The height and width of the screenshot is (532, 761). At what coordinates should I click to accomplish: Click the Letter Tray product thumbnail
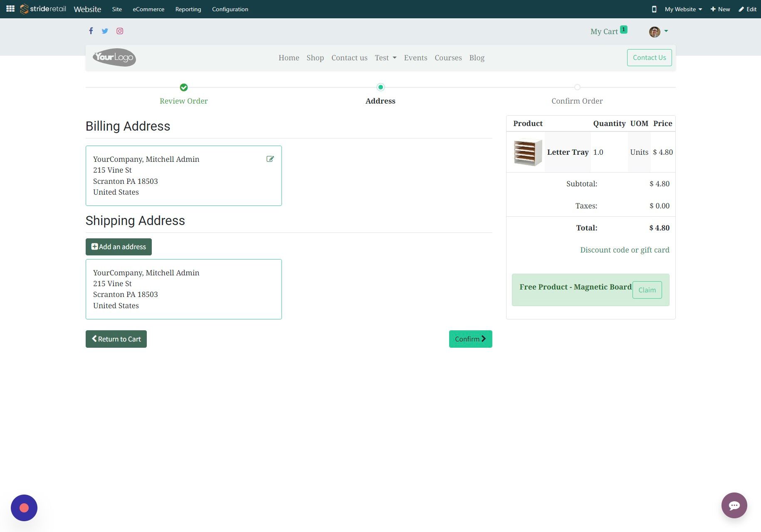[527, 152]
